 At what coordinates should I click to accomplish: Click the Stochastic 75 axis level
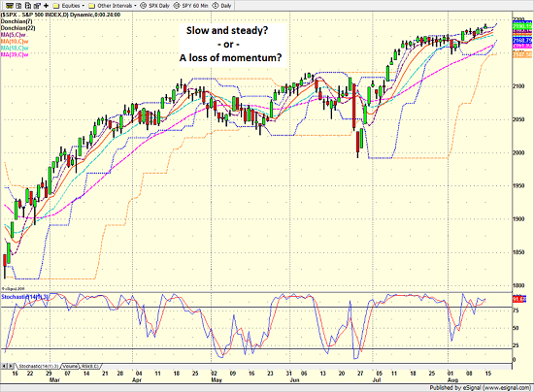pyautogui.click(x=516, y=310)
